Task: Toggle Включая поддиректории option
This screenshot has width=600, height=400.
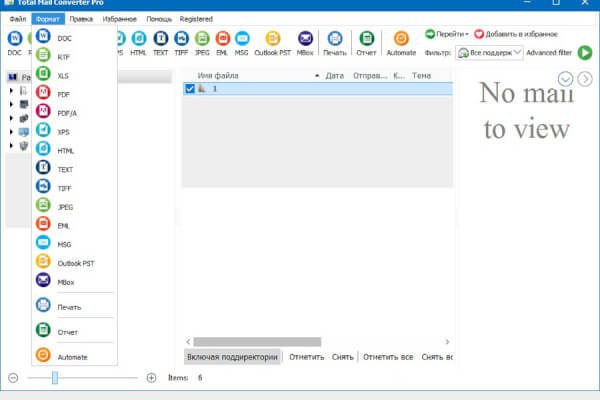Action: (x=232, y=357)
